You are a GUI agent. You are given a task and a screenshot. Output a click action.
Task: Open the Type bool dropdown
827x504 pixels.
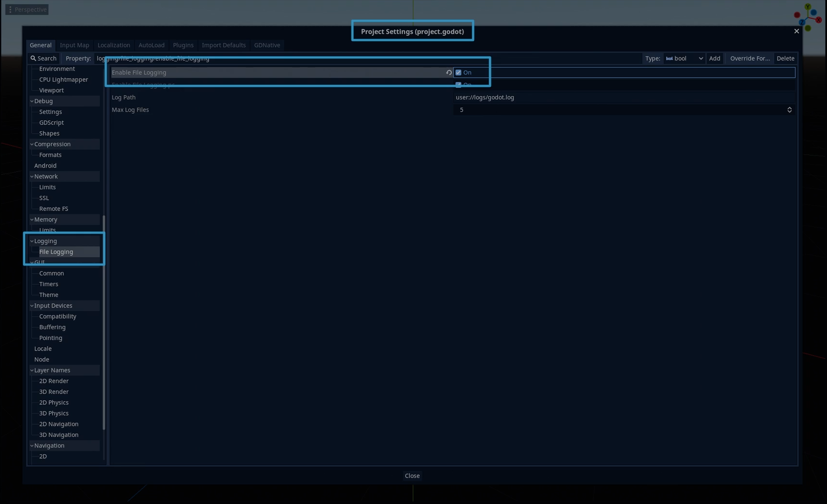[x=684, y=58]
